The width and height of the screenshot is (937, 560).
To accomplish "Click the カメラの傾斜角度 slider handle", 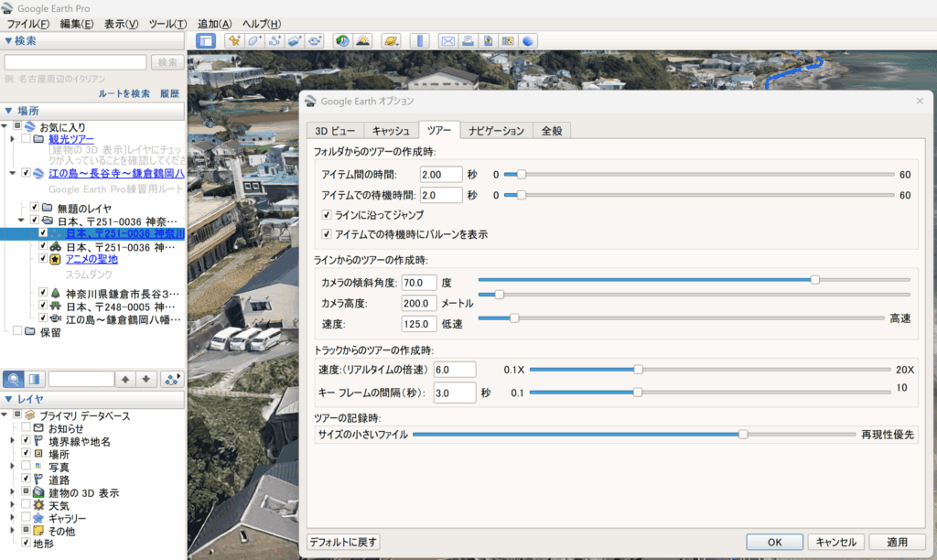I will pyautogui.click(x=814, y=280).
